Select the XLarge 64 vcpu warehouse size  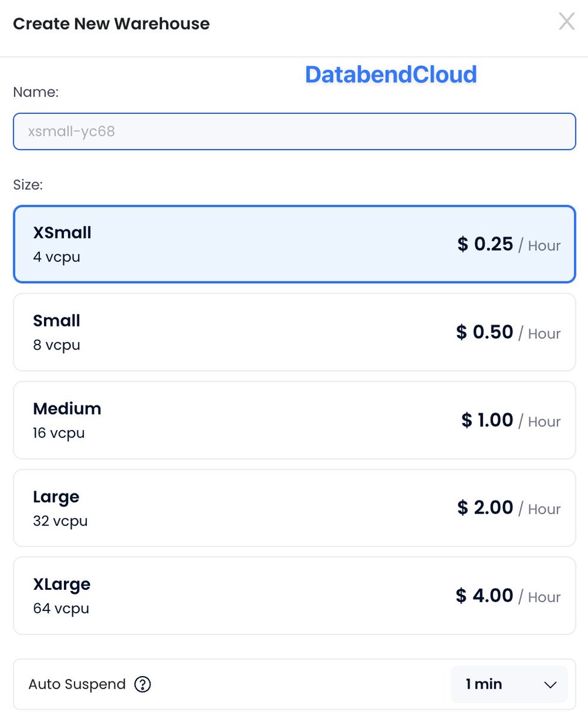[x=294, y=596]
